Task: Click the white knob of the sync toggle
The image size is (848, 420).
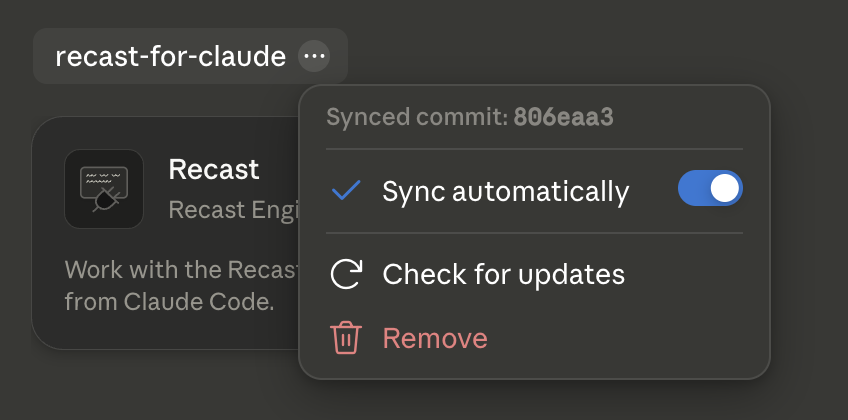Action: click(x=725, y=189)
